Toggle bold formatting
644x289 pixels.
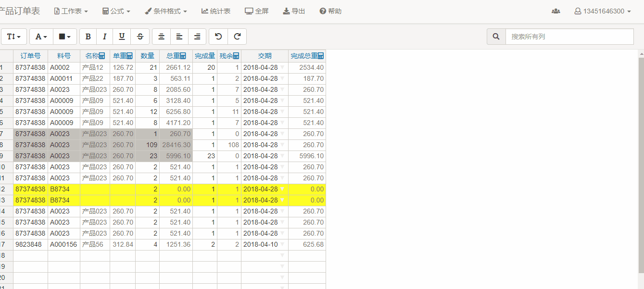[88, 37]
